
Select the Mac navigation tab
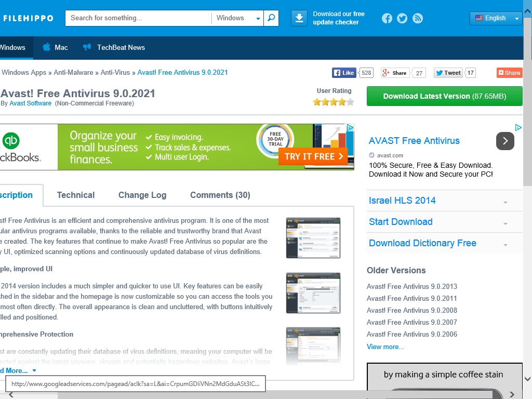coord(55,47)
